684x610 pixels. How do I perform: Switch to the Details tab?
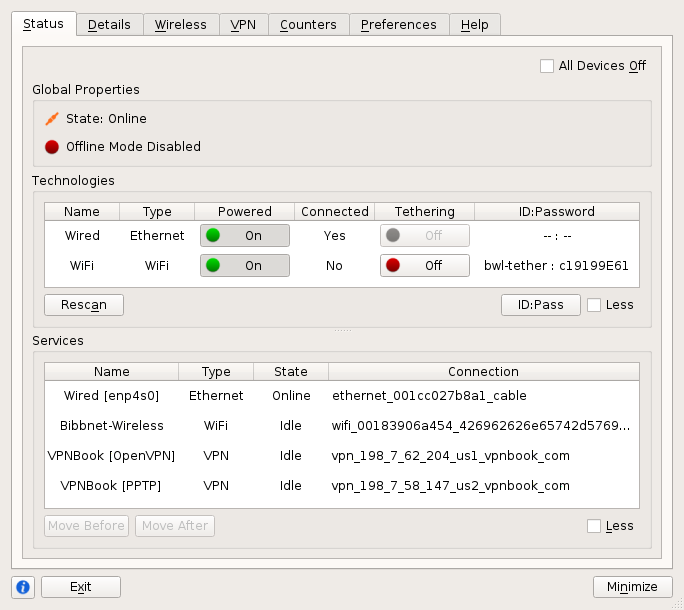click(x=109, y=25)
